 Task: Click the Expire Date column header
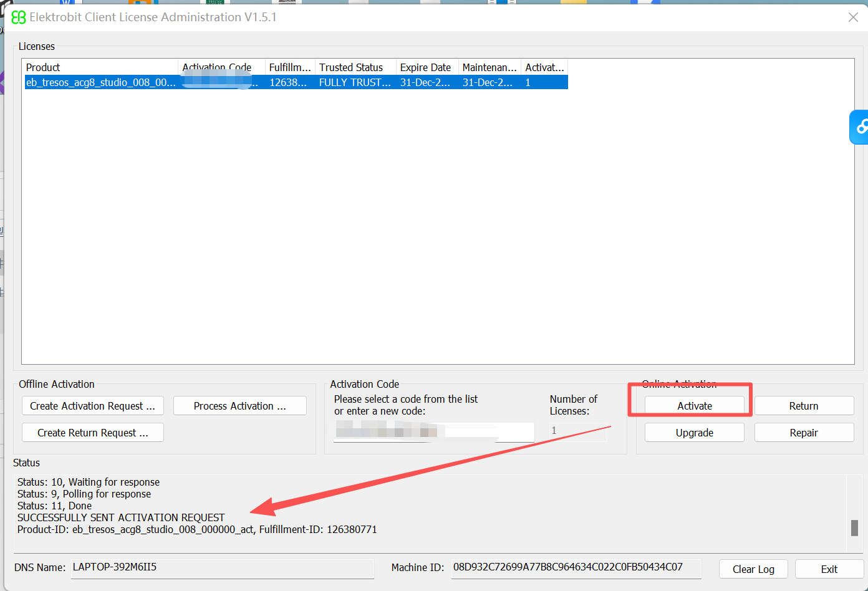coord(427,67)
